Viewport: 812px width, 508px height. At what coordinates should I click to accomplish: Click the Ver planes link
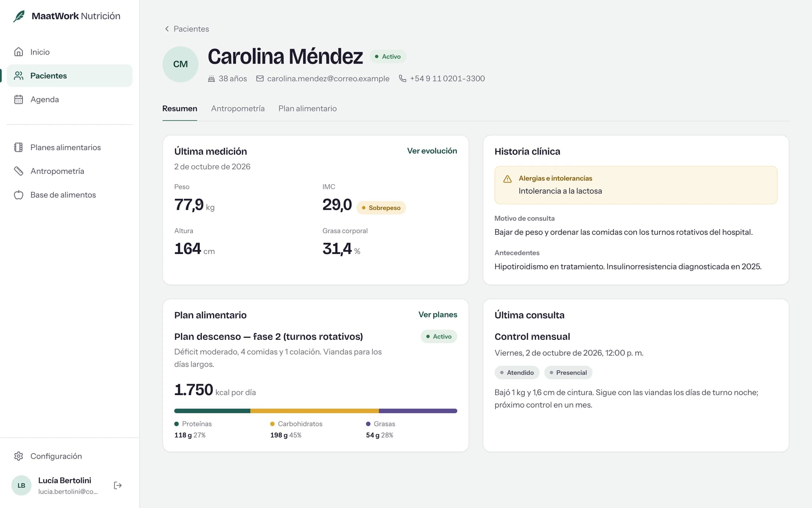coord(438,315)
